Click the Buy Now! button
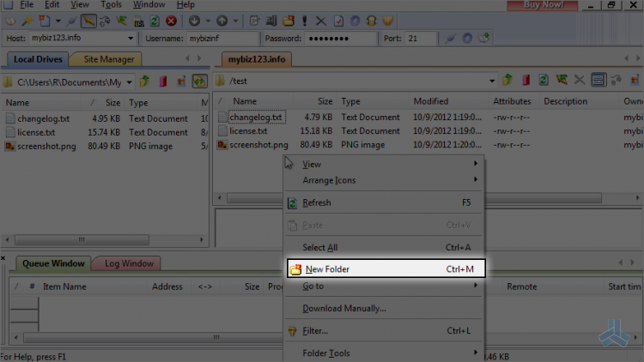The width and height of the screenshot is (644, 362). coord(543,5)
